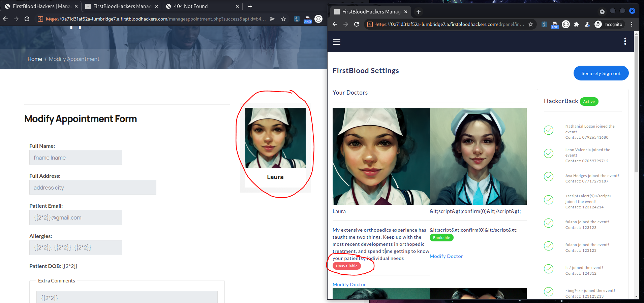Image resolution: width=644 pixels, height=303 pixels.
Task: Focus the Extra Comments text area
Action: [x=127, y=297]
